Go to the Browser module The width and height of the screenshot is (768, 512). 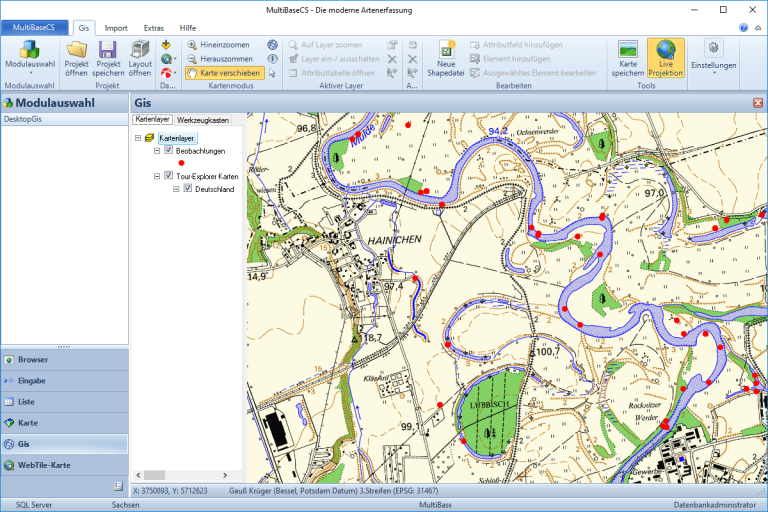pos(32,359)
